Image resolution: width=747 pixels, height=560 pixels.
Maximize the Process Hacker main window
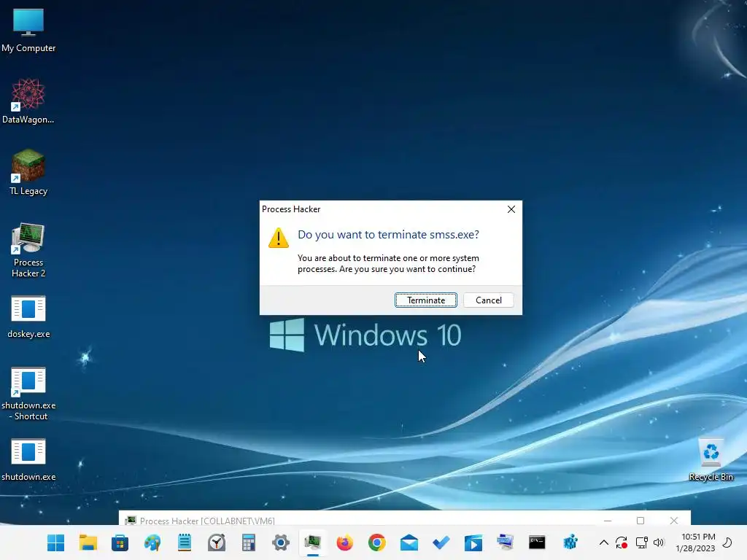point(640,521)
